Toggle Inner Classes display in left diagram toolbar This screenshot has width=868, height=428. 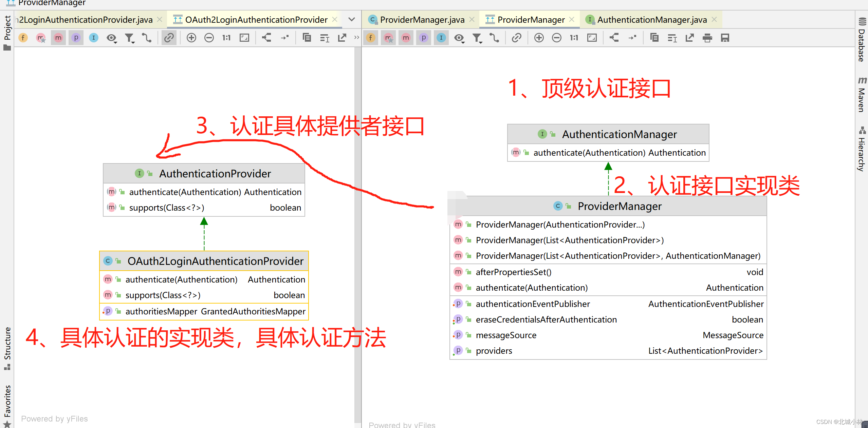click(94, 38)
